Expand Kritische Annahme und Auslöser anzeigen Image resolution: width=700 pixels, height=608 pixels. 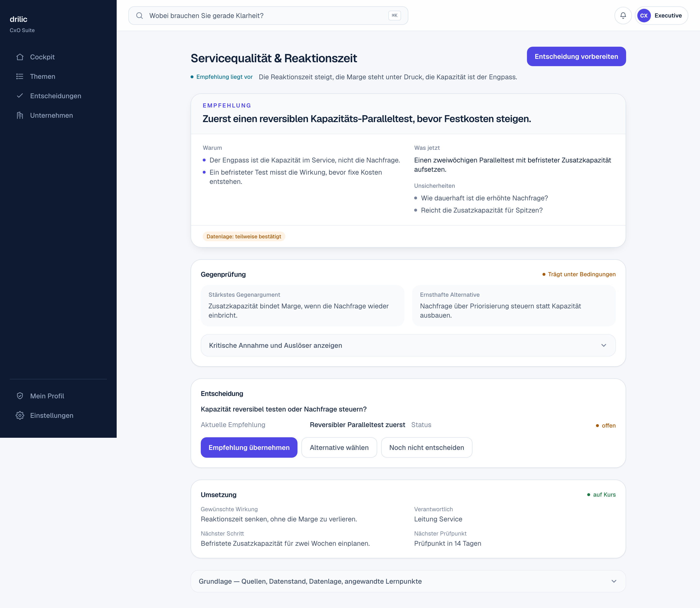tap(408, 345)
